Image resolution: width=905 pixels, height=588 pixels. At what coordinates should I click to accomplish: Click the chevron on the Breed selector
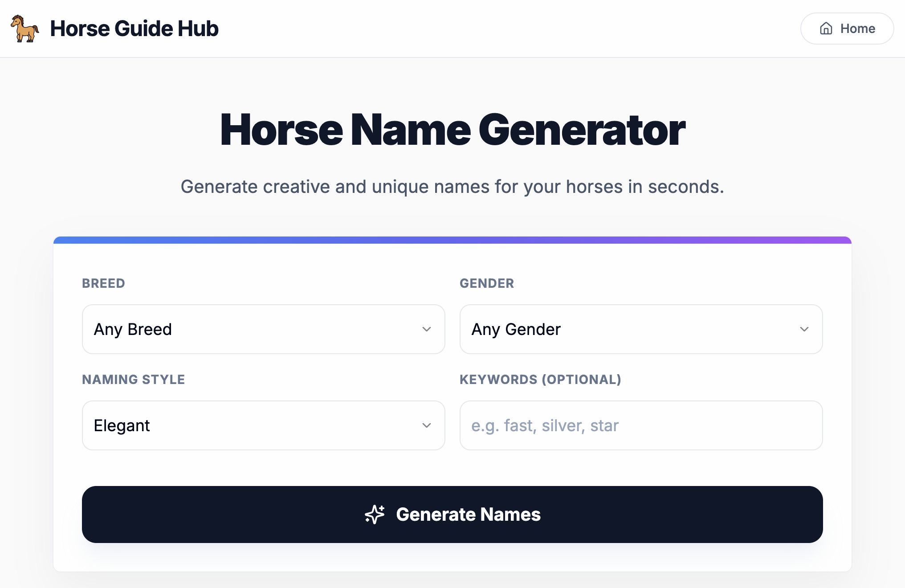click(427, 329)
